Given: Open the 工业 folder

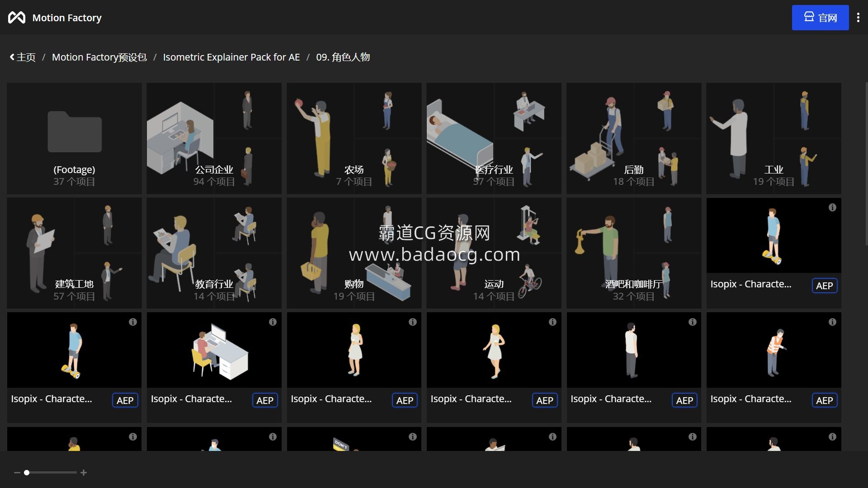Looking at the screenshot, I should pos(774,138).
